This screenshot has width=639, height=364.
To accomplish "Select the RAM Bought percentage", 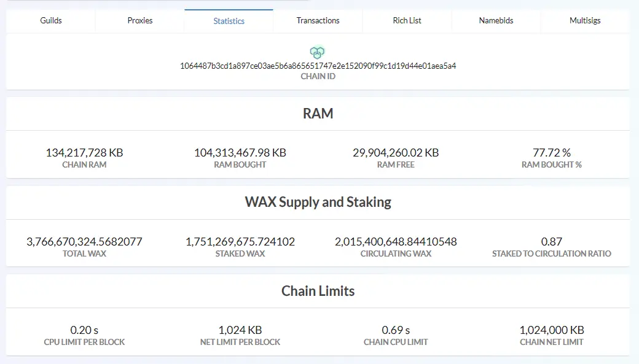I will click(551, 153).
